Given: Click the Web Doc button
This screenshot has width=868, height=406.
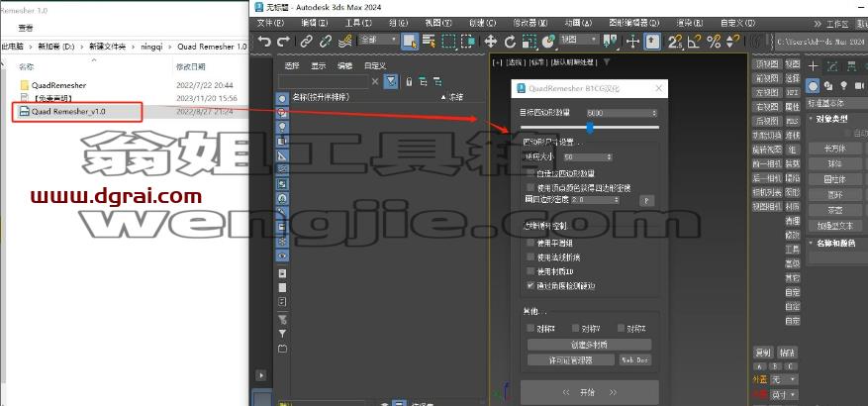Looking at the screenshot, I should (635, 360).
